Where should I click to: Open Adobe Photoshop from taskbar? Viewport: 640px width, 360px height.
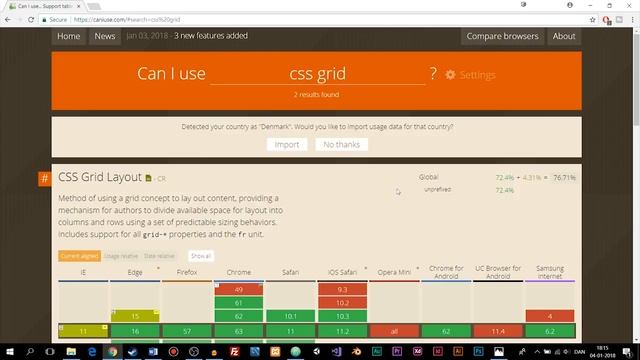click(478, 351)
